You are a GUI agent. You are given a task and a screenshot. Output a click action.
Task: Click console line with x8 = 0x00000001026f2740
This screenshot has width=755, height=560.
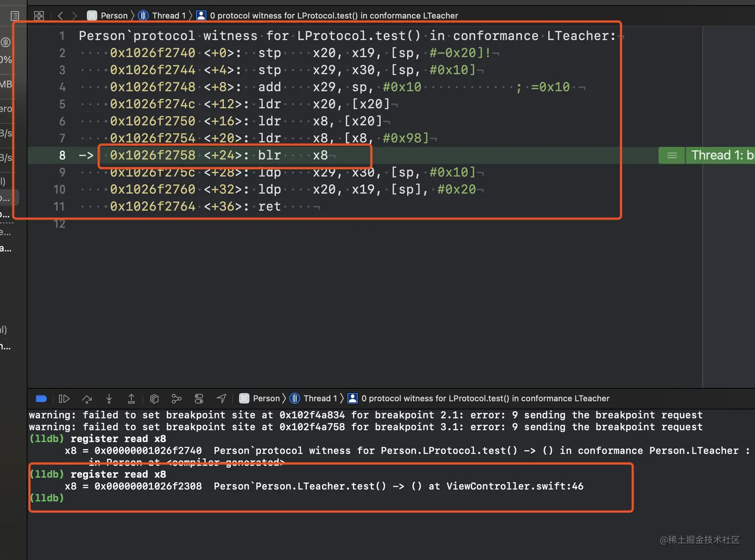pyautogui.click(x=407, y=451)
